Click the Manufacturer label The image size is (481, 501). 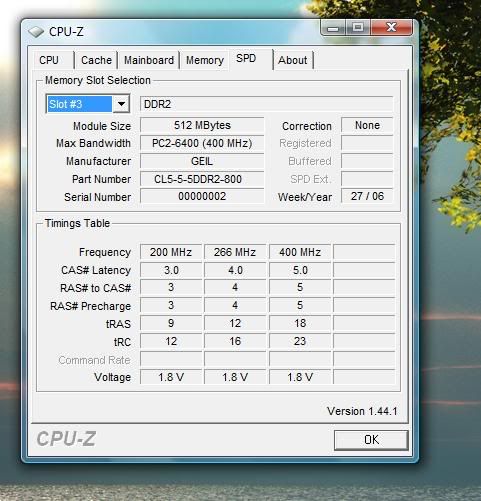tap(99, 161)
